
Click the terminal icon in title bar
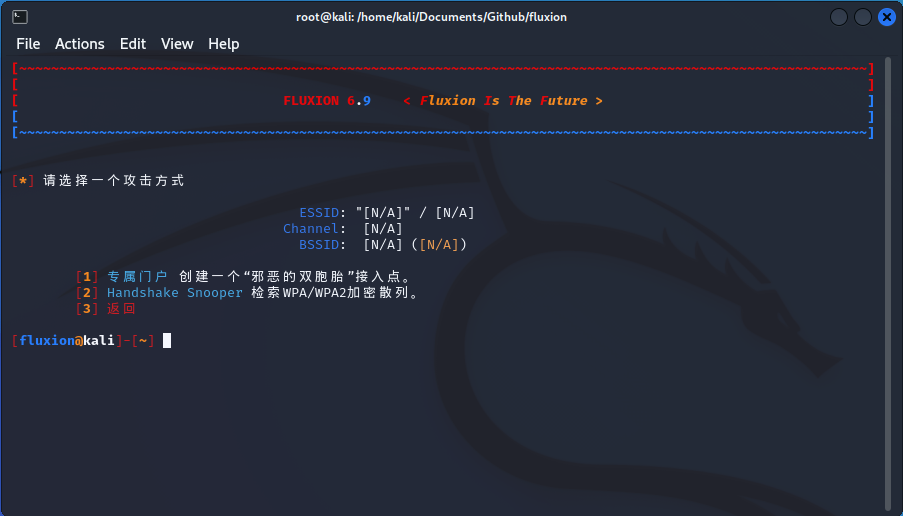[20, 17]
